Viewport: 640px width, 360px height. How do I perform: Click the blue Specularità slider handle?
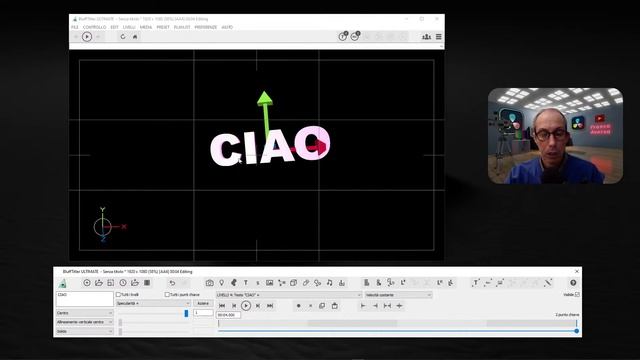tap(187, 313)
